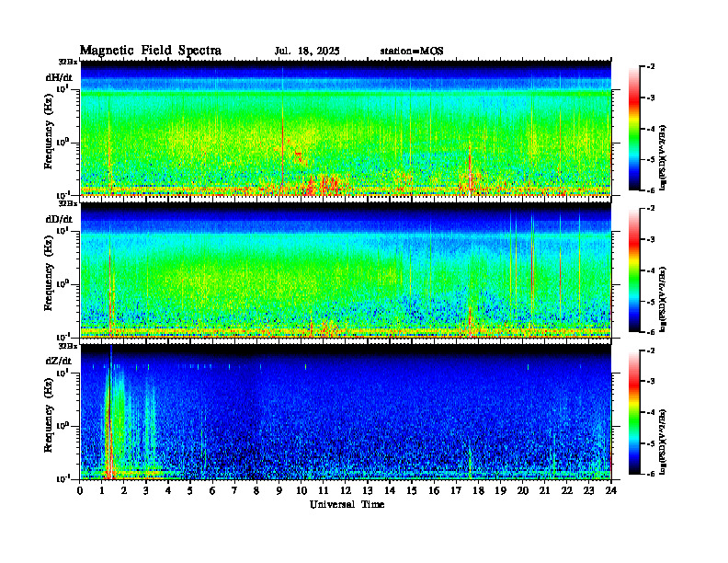This screenshot has width=728, height=563.
Task: Click the -2 tick on dH/dt colorbar
Action: coord(651,67)
